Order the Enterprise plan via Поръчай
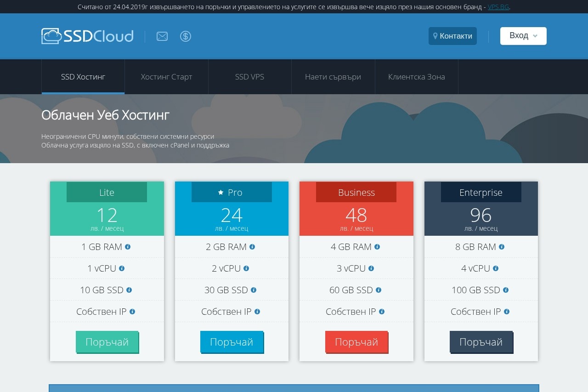The width and height of the screenshot is (588, 392). 481,341
